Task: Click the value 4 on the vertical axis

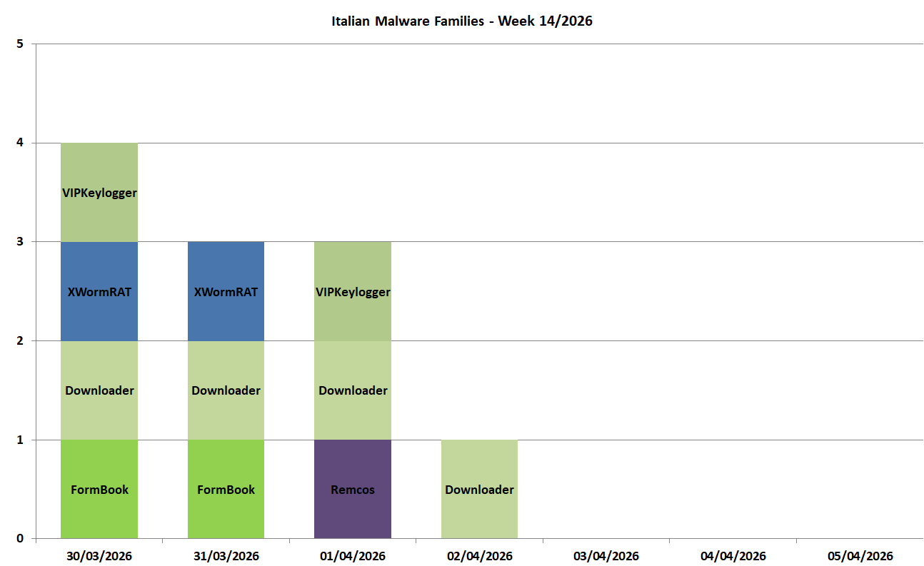Action: [x=20, y=143]
